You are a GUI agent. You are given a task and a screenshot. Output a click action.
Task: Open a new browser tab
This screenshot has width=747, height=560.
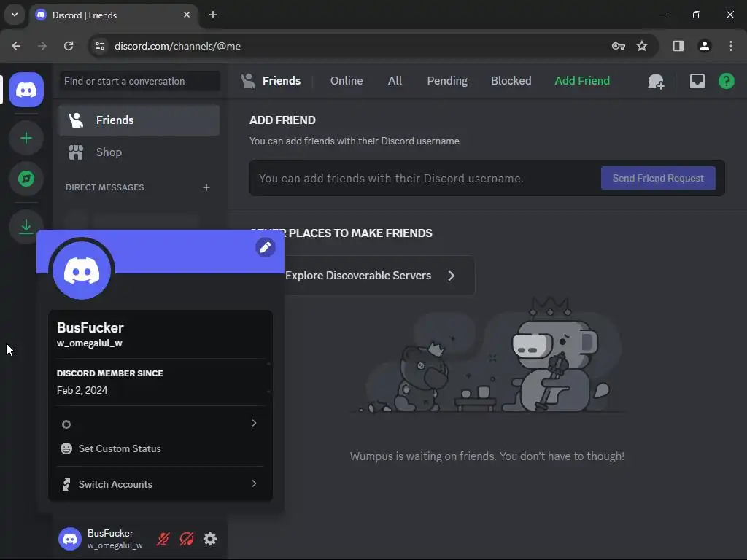[213, 15]
